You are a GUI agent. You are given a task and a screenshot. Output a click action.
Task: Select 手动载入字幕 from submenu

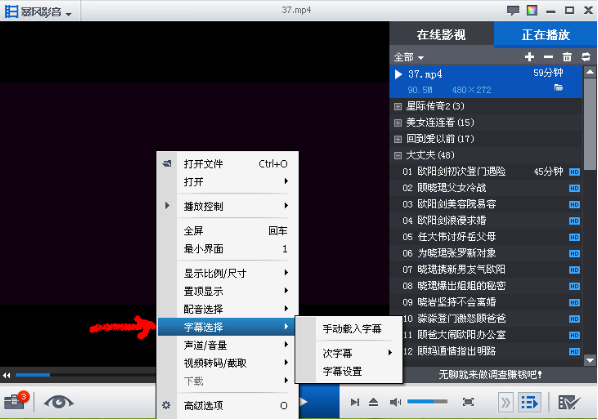click(352, 328)
